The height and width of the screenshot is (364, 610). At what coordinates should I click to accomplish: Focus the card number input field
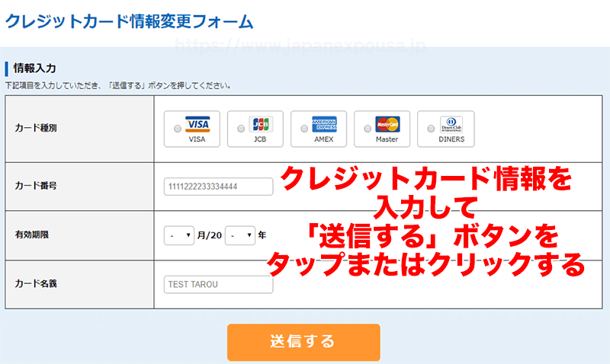(218, 187)
